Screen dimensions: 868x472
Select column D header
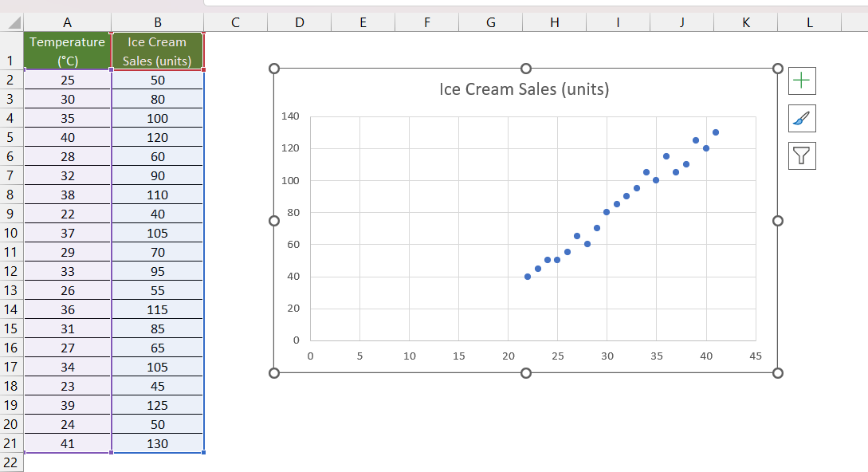tap(300, 22)
